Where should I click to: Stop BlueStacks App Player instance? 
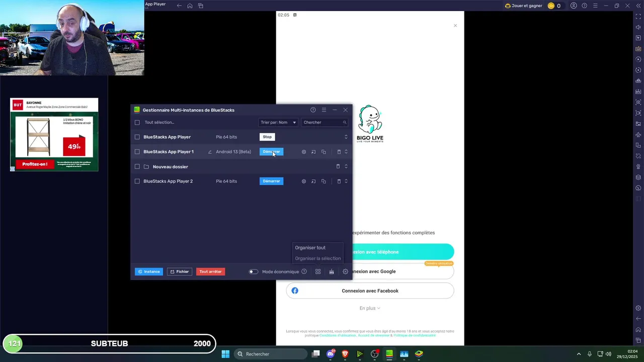[x=267, y=137]
